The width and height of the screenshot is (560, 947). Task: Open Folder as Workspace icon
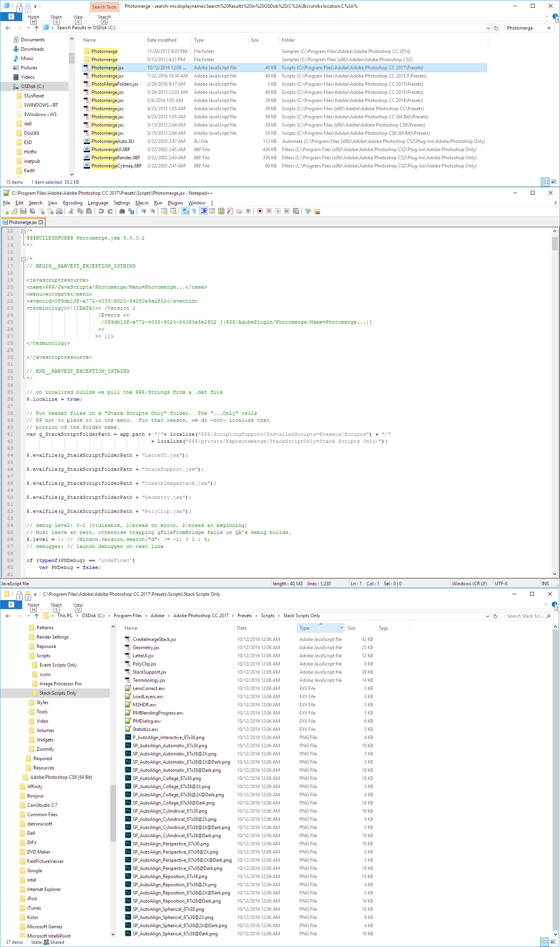239,211
